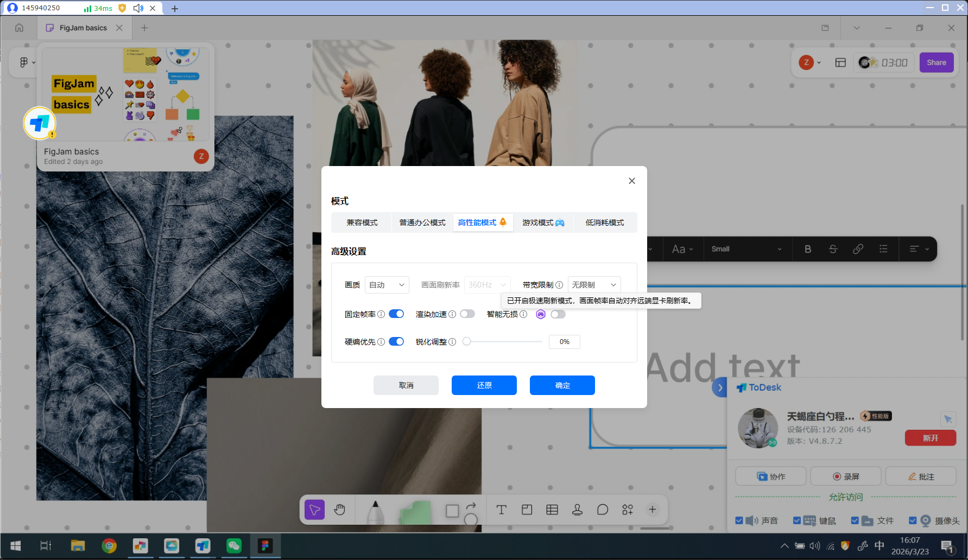The width and height of the screenshot is (968, 560).
Task: Uncheck the 文件 access checkbox
Action: (x=855, y=520)
